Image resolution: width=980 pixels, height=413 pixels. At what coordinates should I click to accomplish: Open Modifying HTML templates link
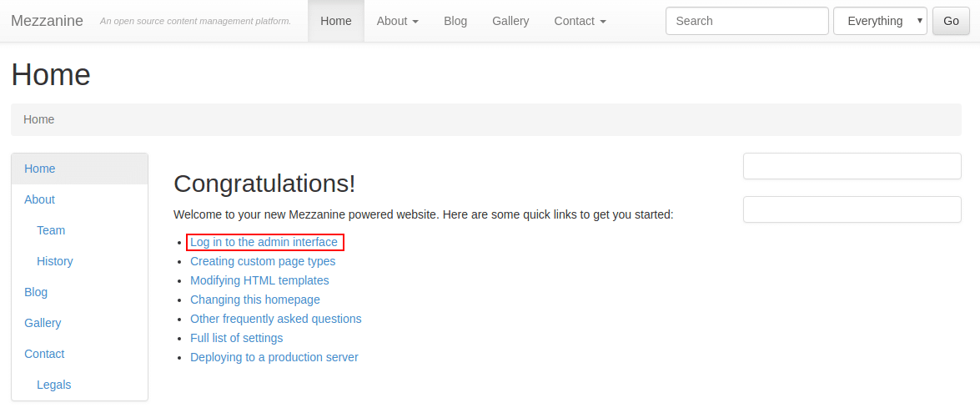pos(259,280)
